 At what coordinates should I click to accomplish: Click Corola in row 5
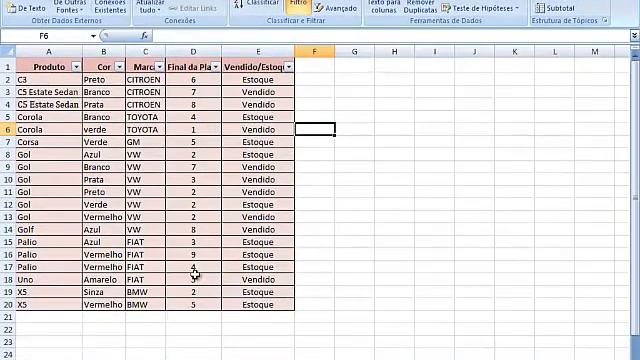[49, 117]
